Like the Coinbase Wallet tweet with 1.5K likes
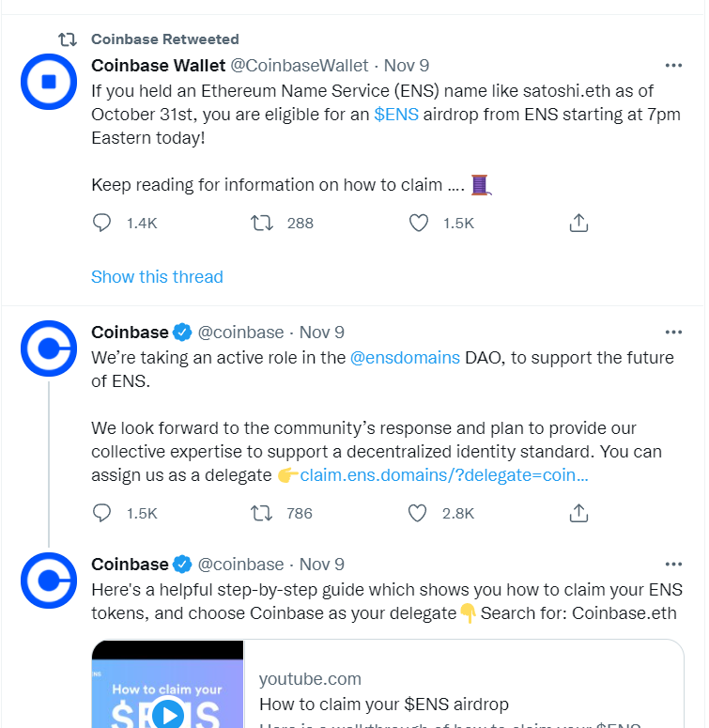The image size is (709, 728). point(418,223)
